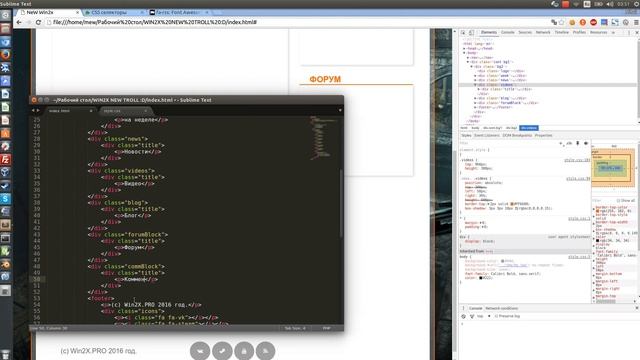Screen dimensions: 640x360
Task: Launch Firefox from the Ubuntu launcher
Action: click(x=5, y=55)
